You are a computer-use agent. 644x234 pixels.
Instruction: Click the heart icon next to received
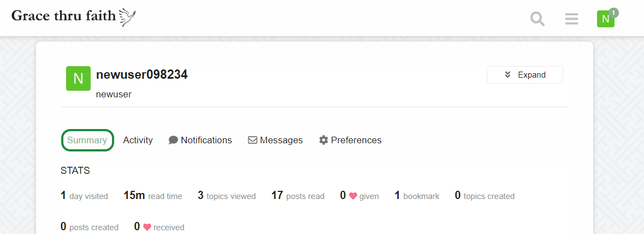coord(147,227)
